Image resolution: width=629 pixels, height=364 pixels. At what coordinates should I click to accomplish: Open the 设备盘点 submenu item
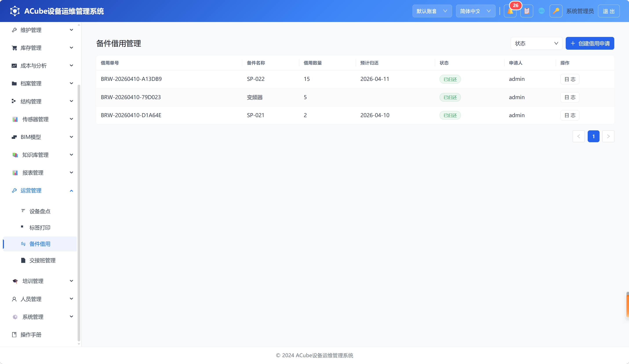(x=40, y=211)
